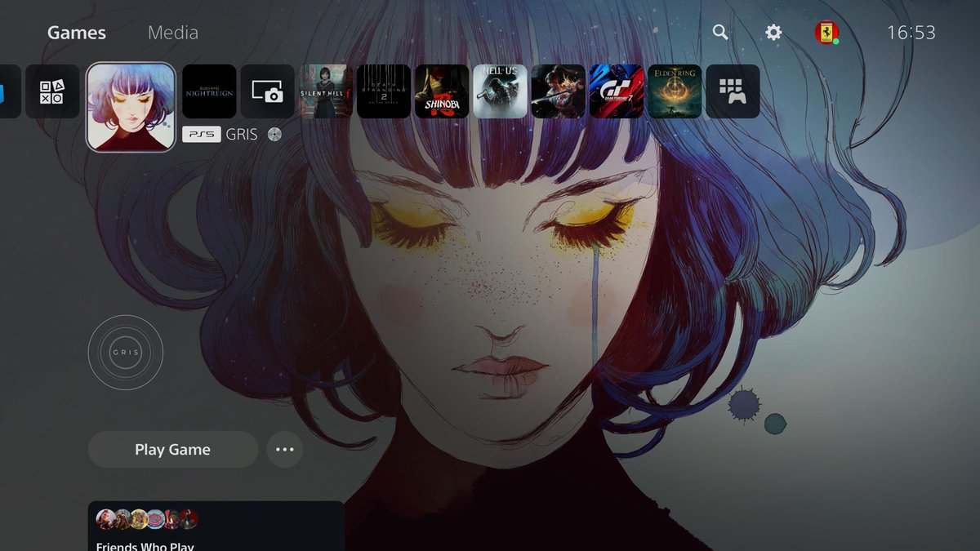Image resolution: width=980 pixels, height=551 pixels.
Task: Open the Game Library controller-grid icon
Action: [x=733, y=91]
